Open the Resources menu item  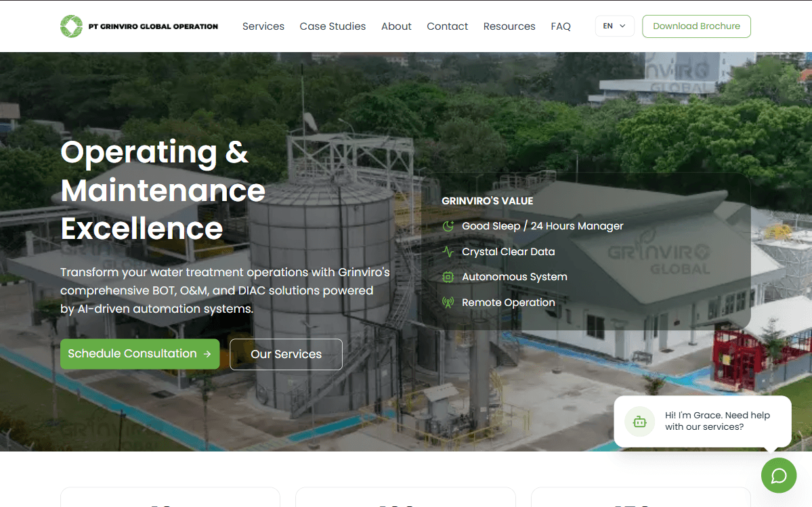click(x=509, y=26)
